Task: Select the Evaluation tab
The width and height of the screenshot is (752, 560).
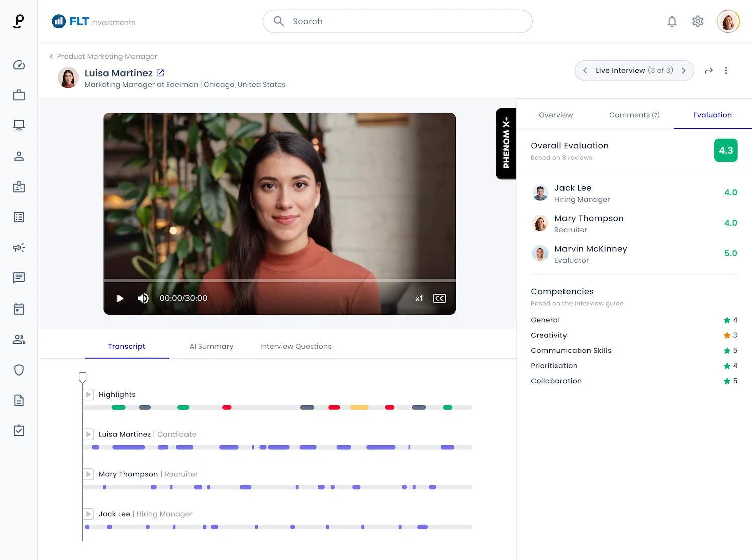Action: pyautogui.click(x=712, y=115)
